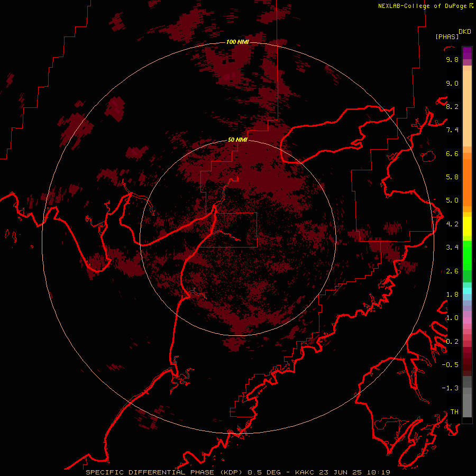This screenshot has height=476, width=476.
Task: Click the TH threshold label
Action: coord(454,412)
